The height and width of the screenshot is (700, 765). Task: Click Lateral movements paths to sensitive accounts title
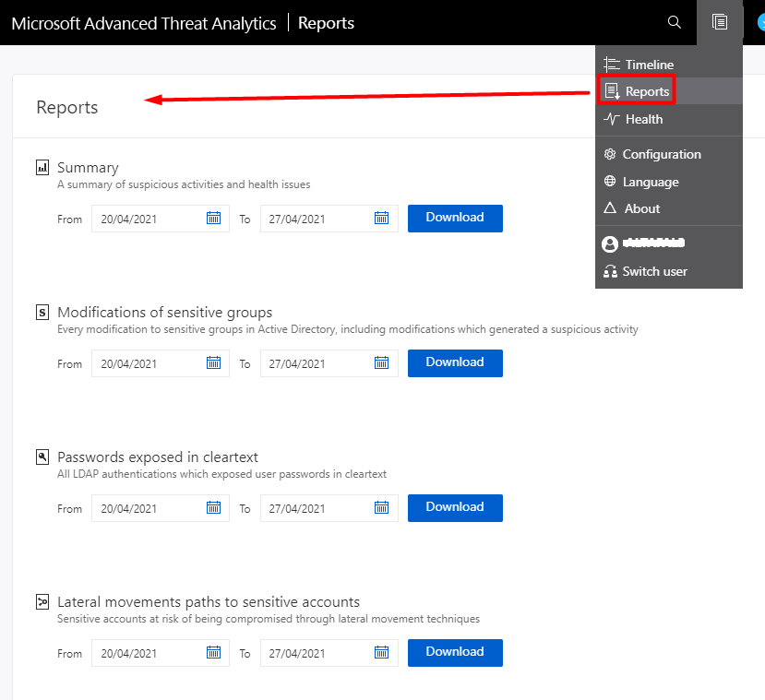pyautogui.click(x=209, y=601)
